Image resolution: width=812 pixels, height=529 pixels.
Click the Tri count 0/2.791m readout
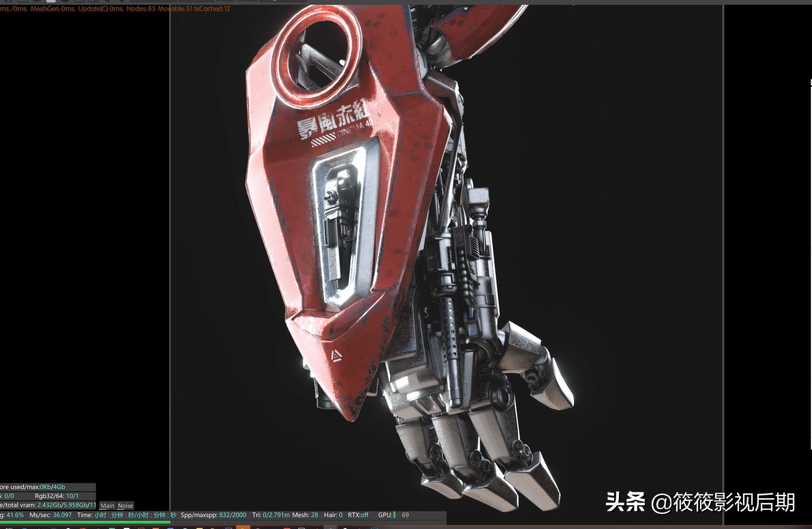[x=270, y=515]
